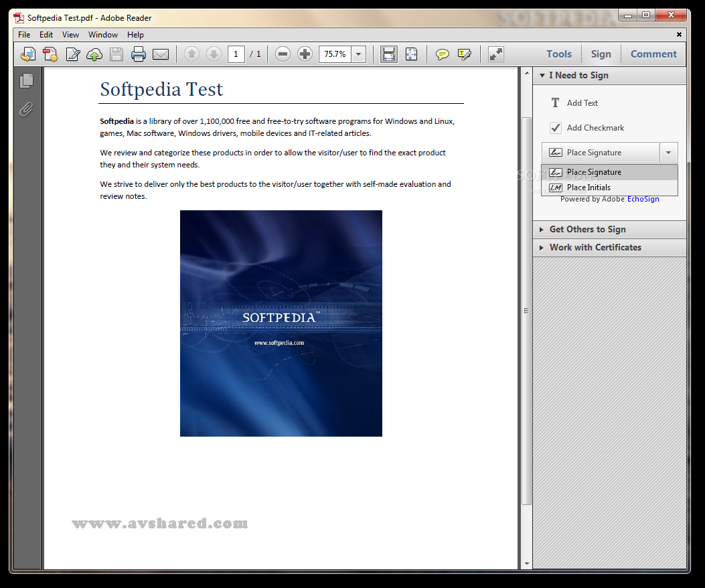
Task: Select the fit one full page icon
Action: coord(411,54)
